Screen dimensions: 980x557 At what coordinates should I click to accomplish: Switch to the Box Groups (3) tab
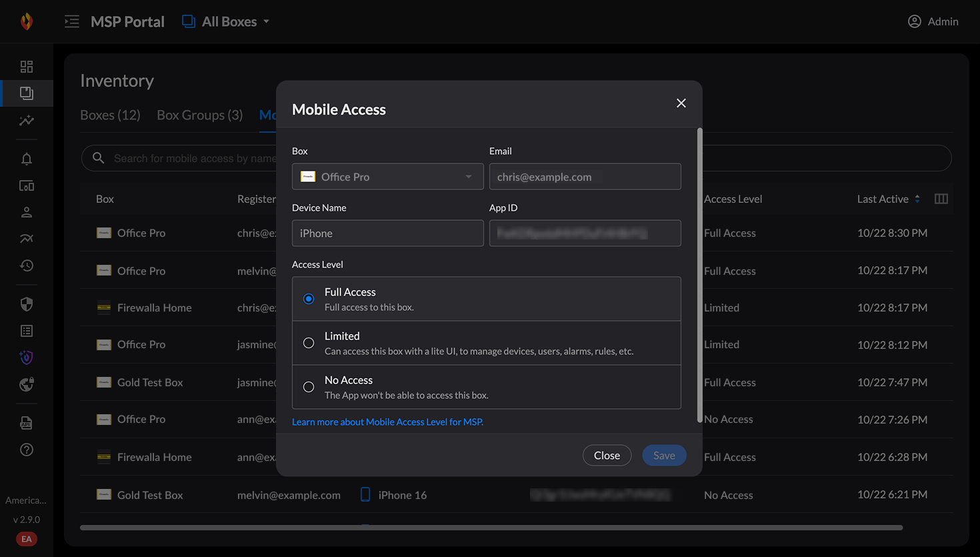point(199,115)
